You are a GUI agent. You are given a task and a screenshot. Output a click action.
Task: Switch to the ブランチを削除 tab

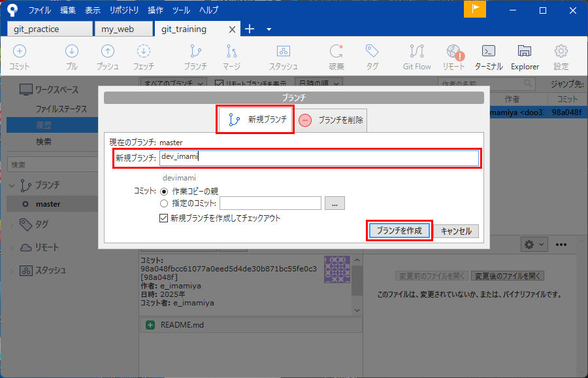pyautogui.click(x=332, y=120)
